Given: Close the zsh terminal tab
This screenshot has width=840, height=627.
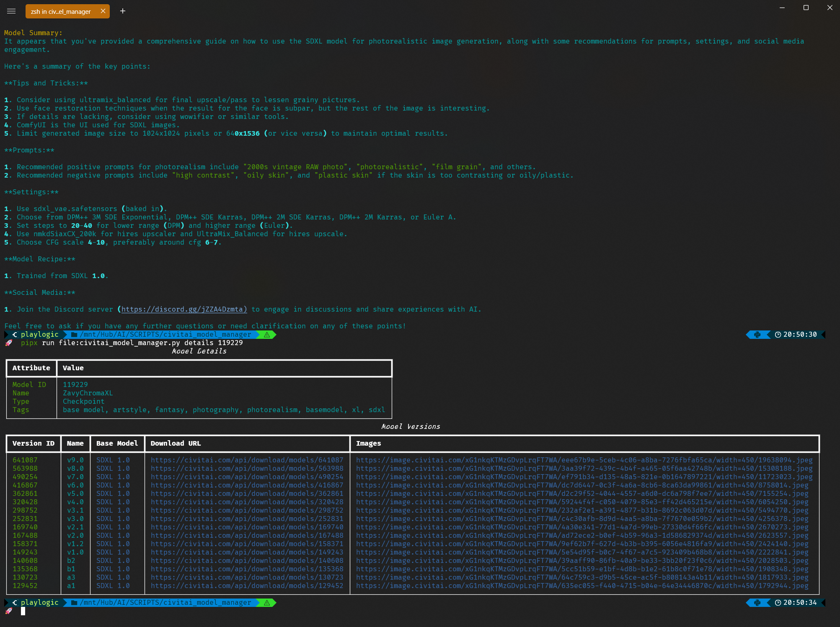Looking at the screenshot, I should pyautogui.click(x=103, y=11).
